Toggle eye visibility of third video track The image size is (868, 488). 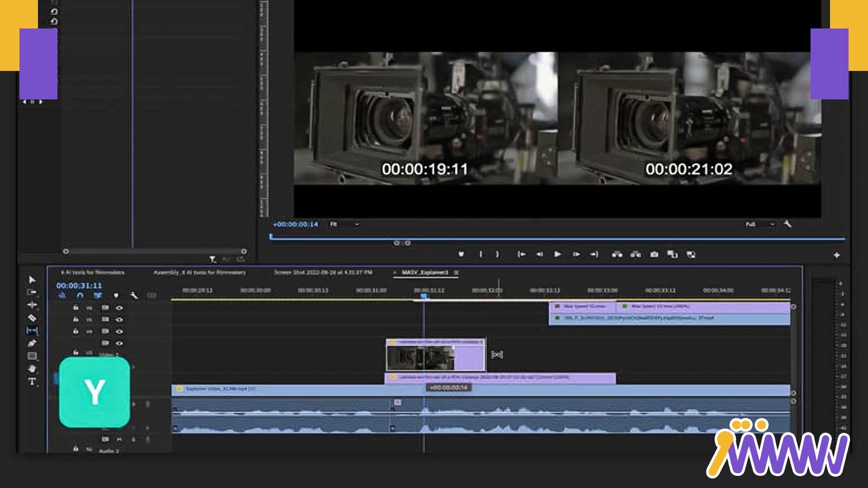click(119, 331)
